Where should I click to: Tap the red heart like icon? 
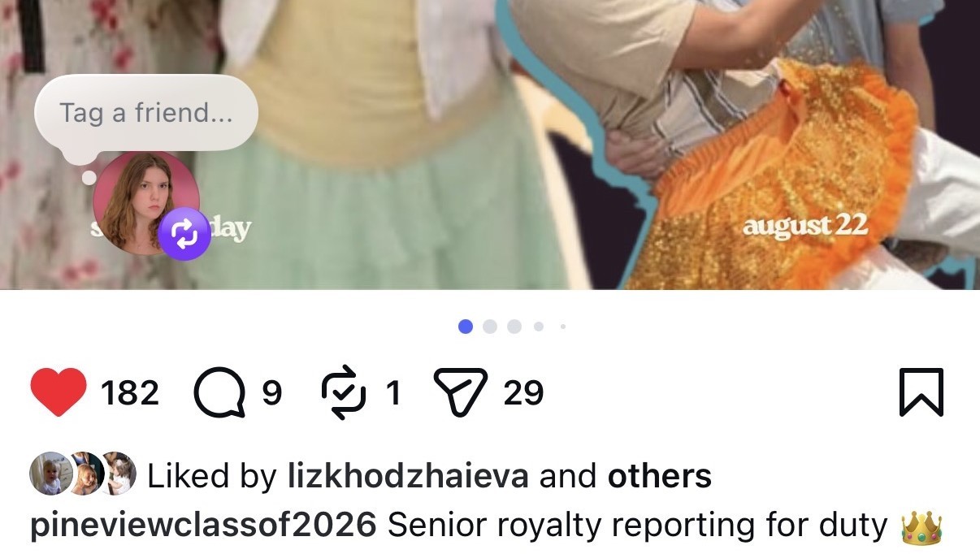[59, 392]
